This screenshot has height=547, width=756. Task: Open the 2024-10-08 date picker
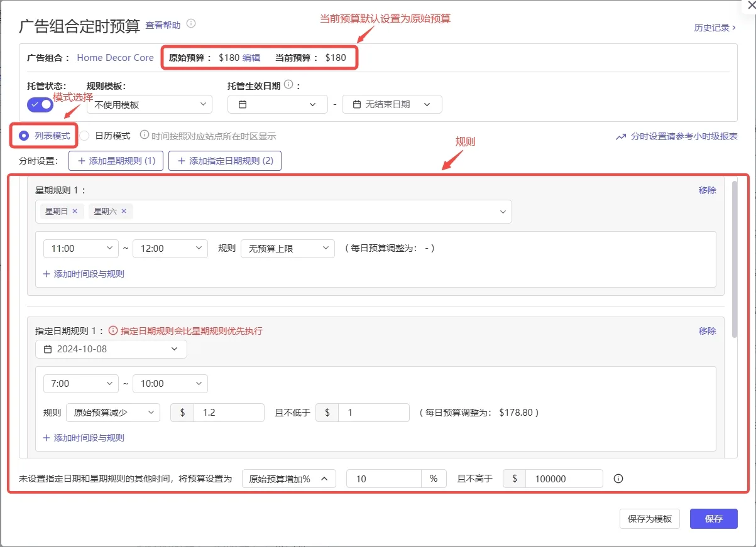[111, 349]
